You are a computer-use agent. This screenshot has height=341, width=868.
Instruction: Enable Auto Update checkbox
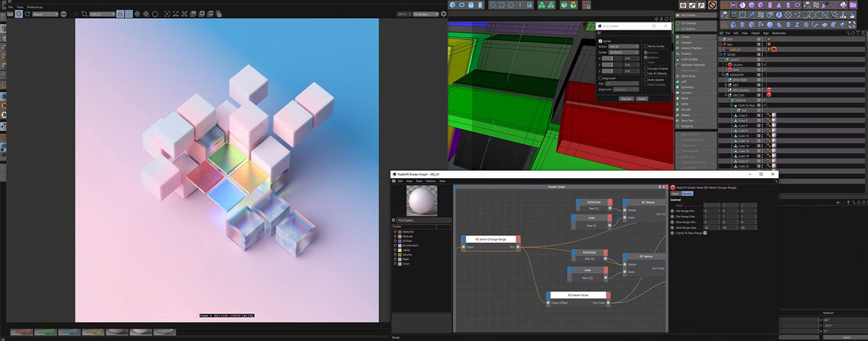point(645,80)
